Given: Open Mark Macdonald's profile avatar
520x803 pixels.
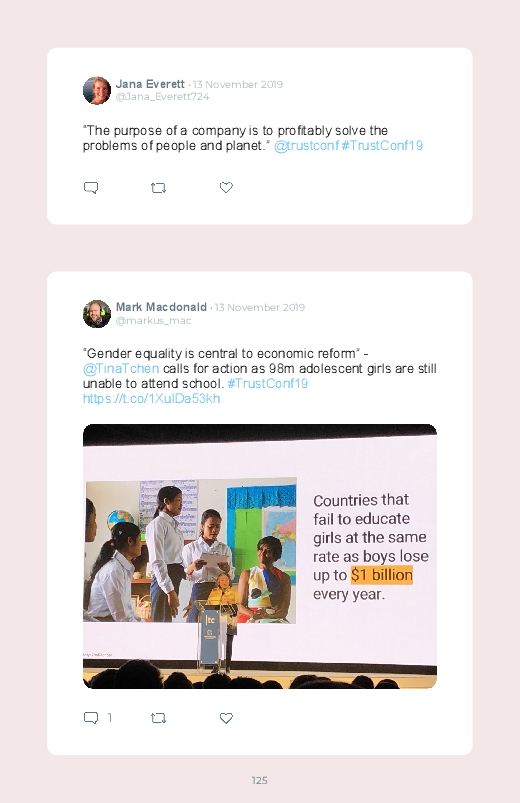Looking at the screenshot, I should (97, 314).
